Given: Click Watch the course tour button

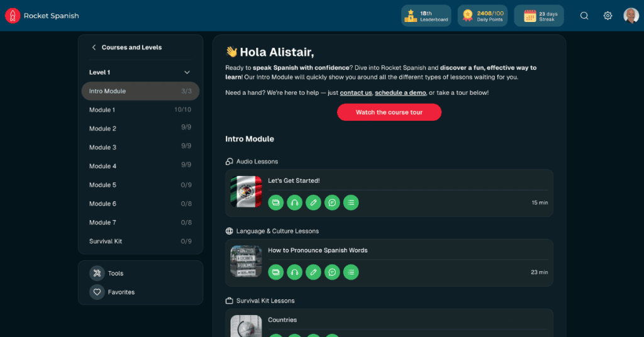Looking at the screenshot, I should [389, 112].
